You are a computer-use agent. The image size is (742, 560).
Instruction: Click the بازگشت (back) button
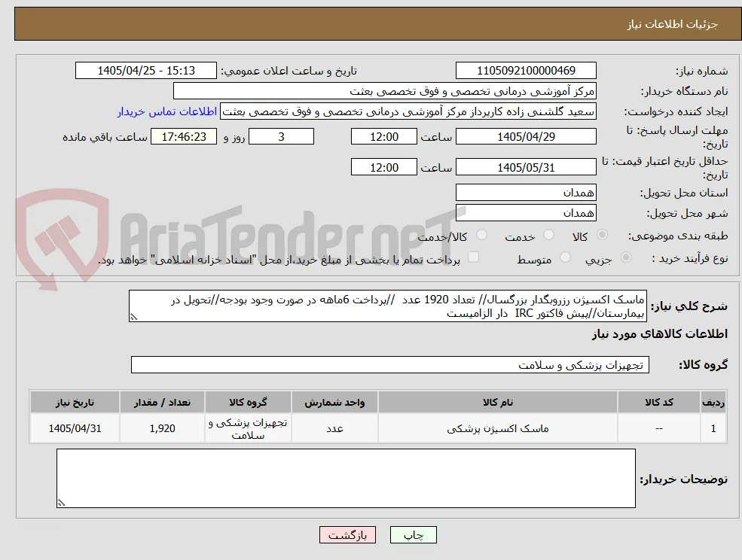click(x=347, y=535)
